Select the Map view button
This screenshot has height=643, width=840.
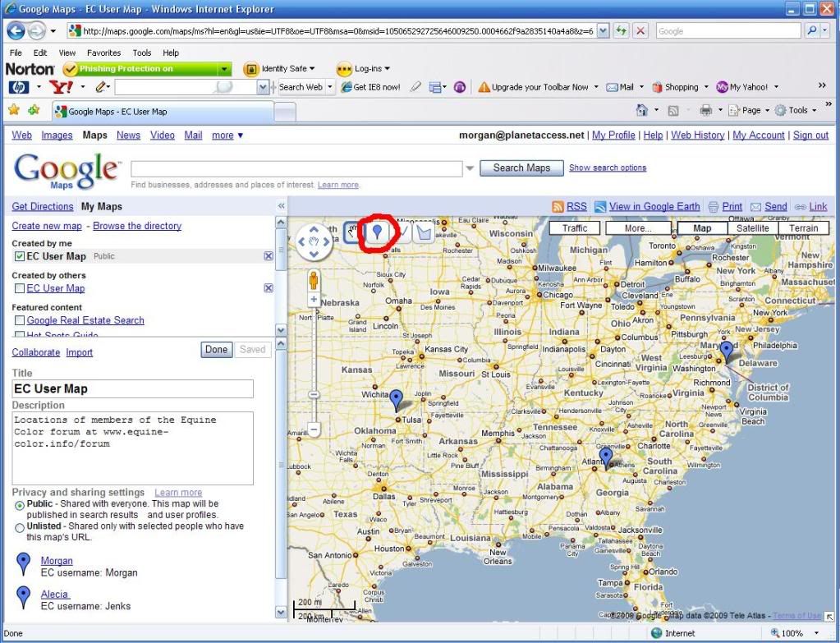[702, 228]
